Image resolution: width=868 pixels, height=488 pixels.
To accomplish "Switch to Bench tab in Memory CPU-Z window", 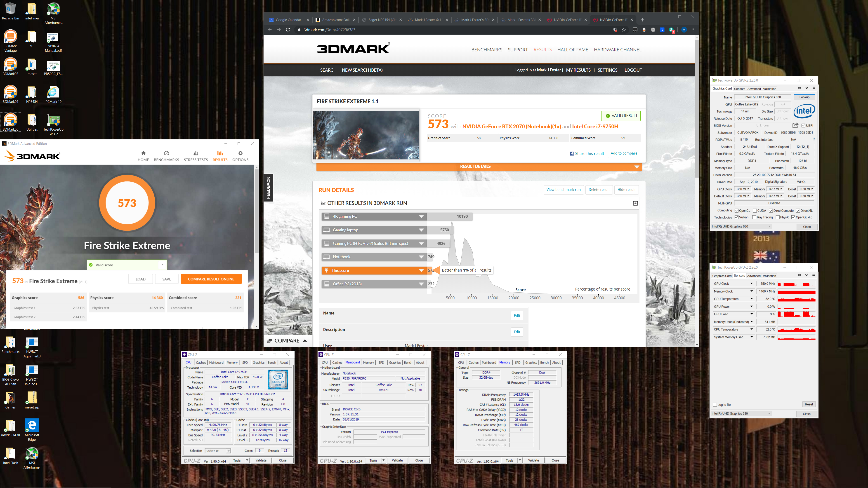I will point(544,362).
